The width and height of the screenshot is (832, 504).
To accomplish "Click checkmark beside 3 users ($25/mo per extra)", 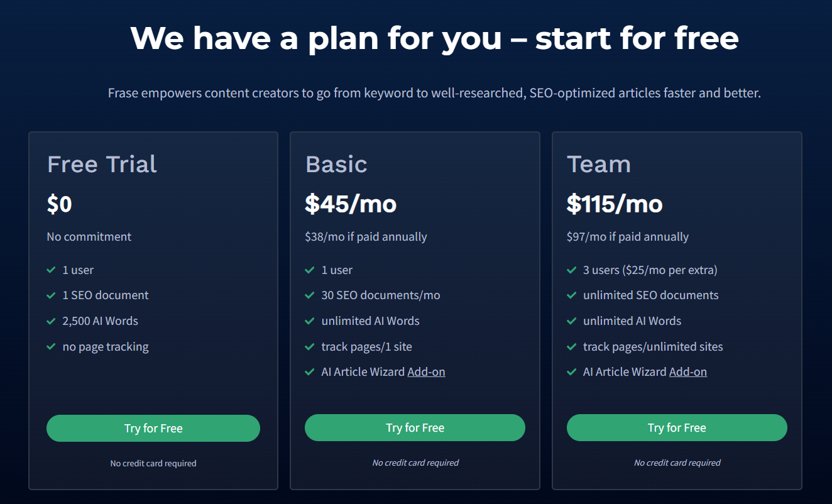I will pyautogui.click(x=571, y=270).
